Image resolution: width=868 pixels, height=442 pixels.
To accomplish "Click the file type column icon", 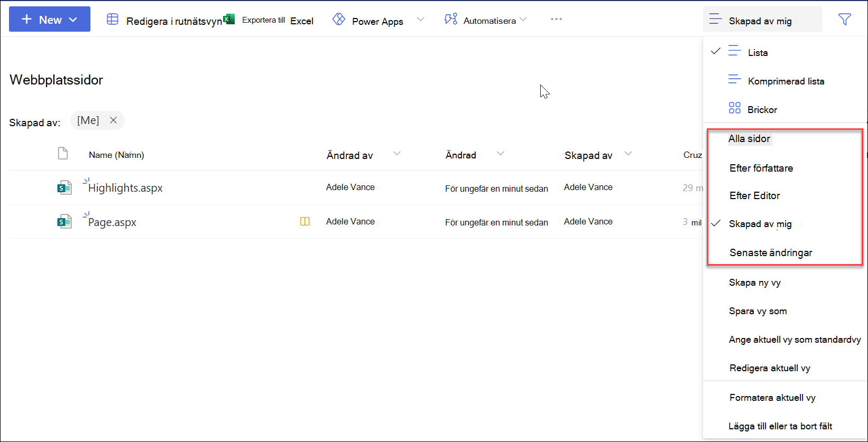I will [63, 154].
